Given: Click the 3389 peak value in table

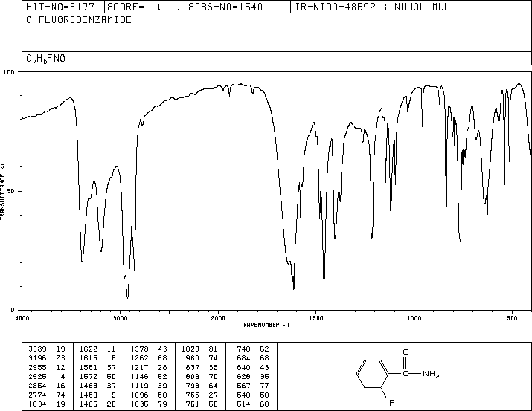Looking at the screenshot, I should [37, 349].
